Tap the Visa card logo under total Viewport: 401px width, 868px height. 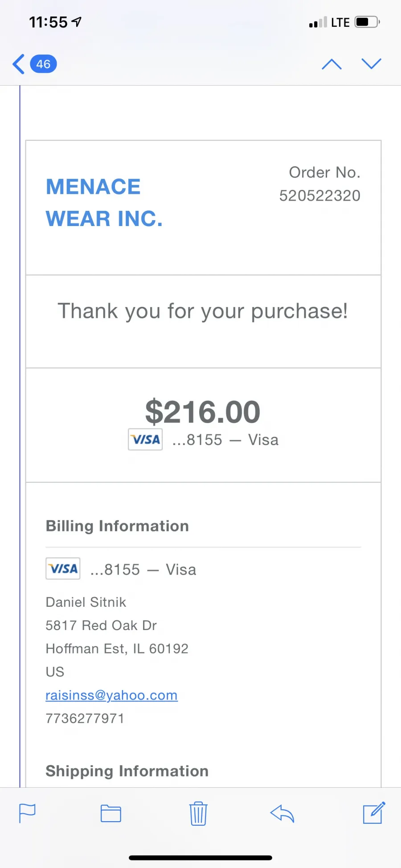(145, 440)
